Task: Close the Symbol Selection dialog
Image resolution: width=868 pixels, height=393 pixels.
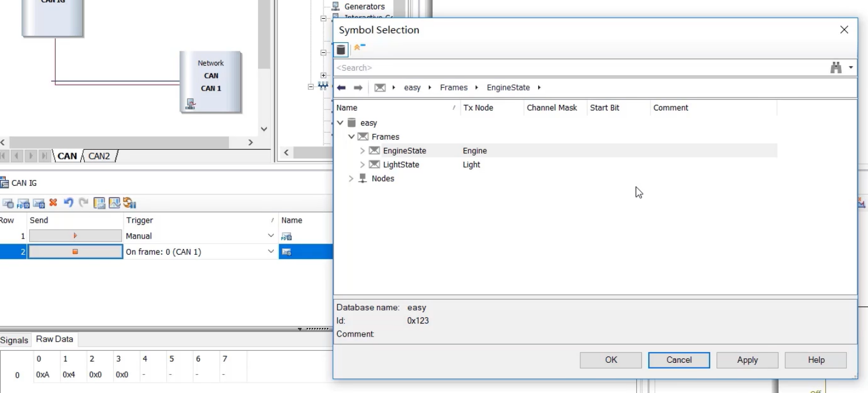Action: coord(844,30)
